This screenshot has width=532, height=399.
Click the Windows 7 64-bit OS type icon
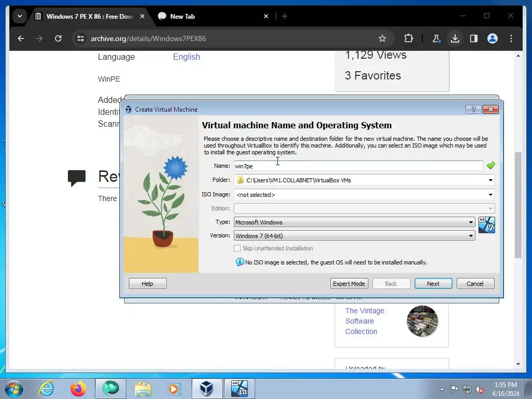tap(486, 225)
